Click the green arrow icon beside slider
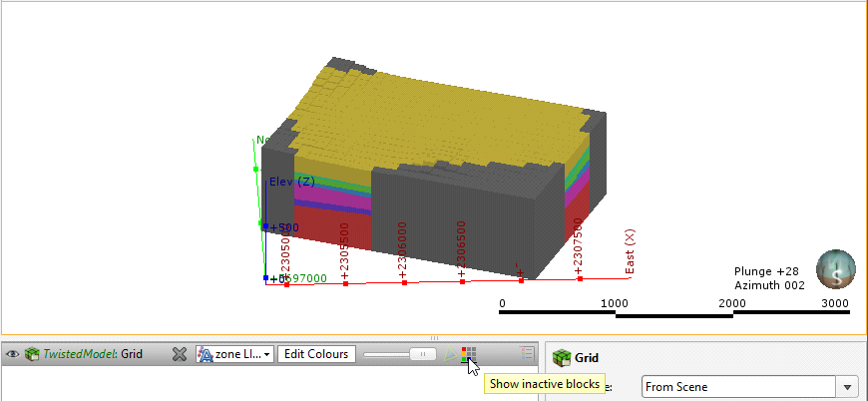 click(x=451, y=354)
